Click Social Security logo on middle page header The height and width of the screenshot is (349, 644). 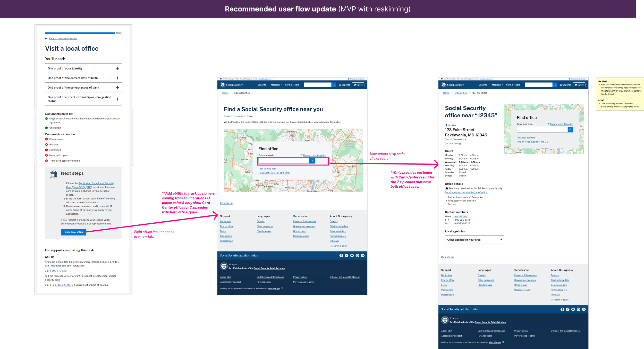[x=232, y=85]
